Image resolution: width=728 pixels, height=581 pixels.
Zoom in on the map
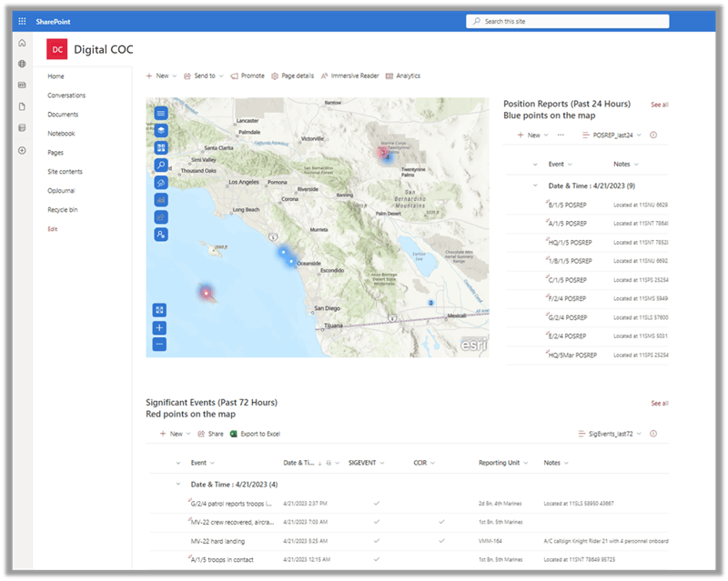click(x=159, y=327)
